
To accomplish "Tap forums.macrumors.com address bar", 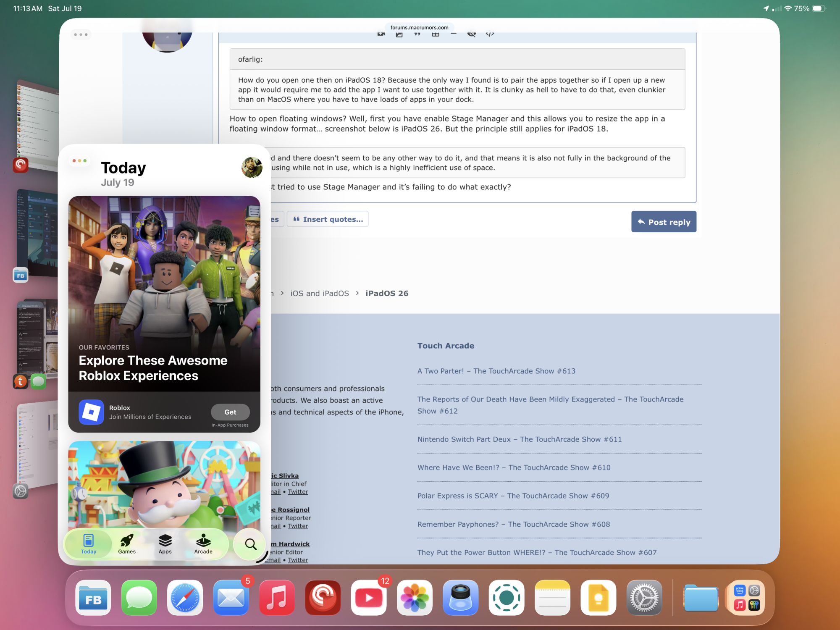I will point(419,28).
